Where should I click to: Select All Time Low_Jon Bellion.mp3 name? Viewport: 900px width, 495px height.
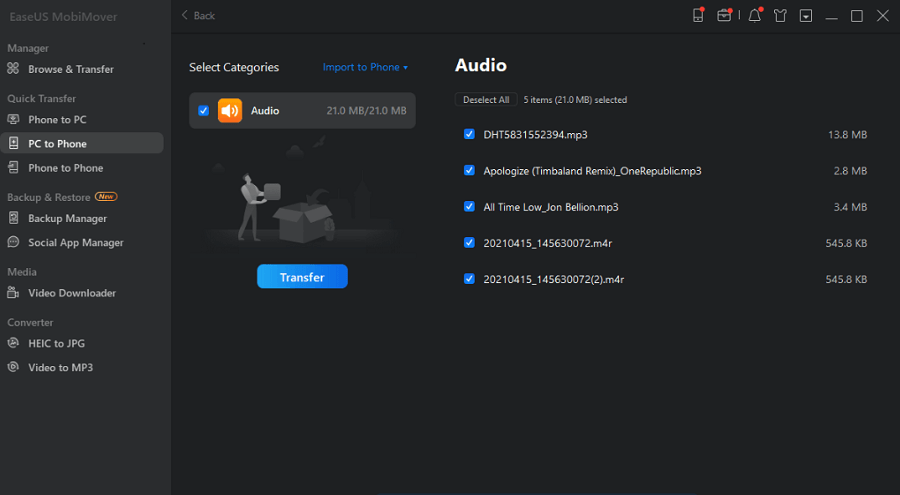pos(551,207)
